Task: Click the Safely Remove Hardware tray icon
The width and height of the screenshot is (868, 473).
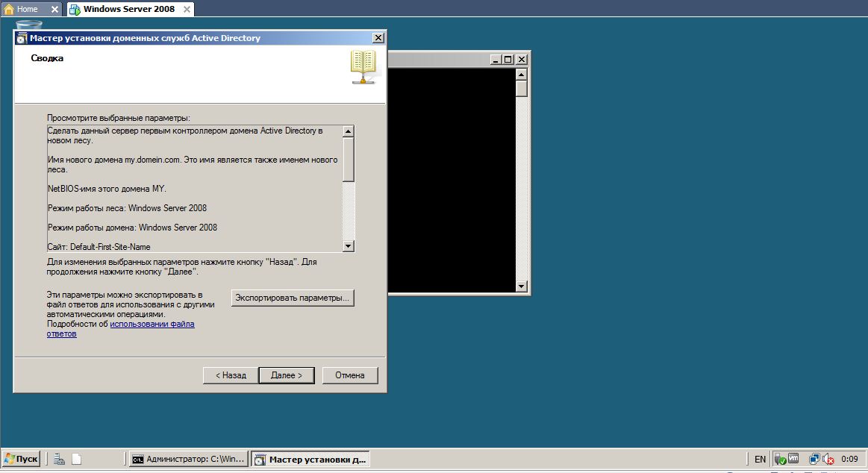Action: [780, 459]
